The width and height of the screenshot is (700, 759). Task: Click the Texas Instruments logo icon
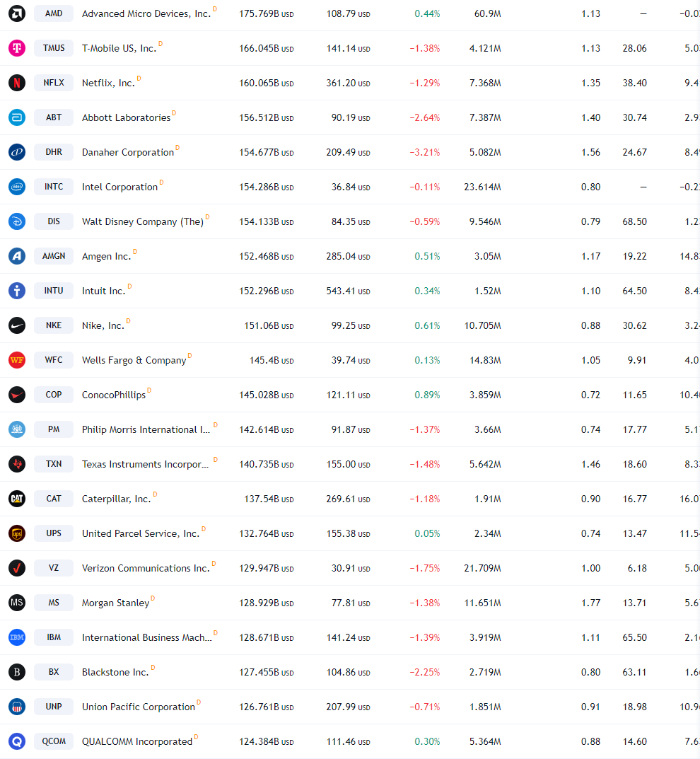17,464
